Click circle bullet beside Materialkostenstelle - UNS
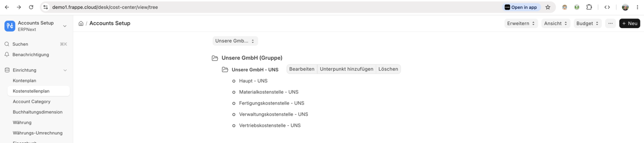 pos(234,92)
